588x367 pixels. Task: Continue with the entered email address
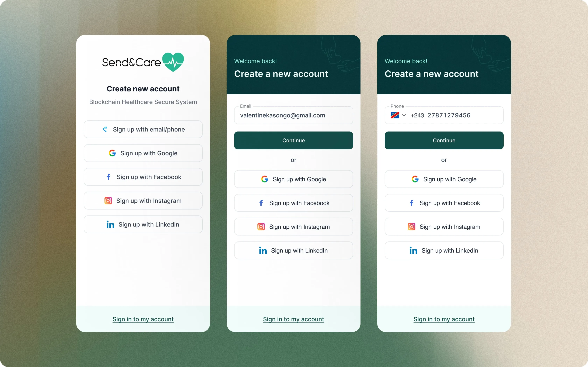293,140
